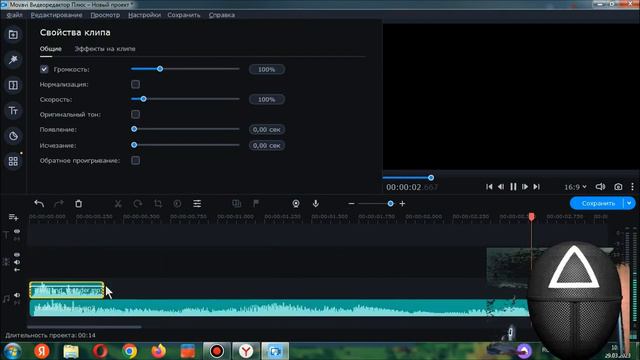640x360 pixels.
Task: Click the preview seek bar handle
Action: click(x=431, y=178)
